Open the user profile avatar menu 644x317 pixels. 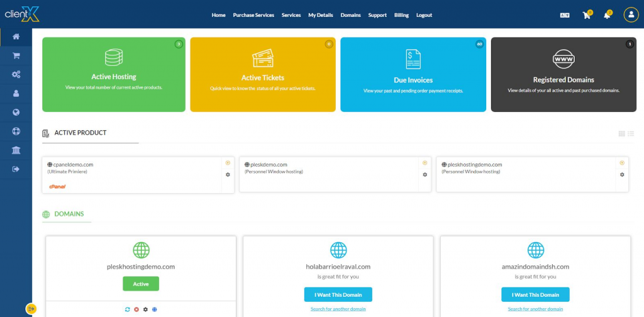click(x=631, y=15)
